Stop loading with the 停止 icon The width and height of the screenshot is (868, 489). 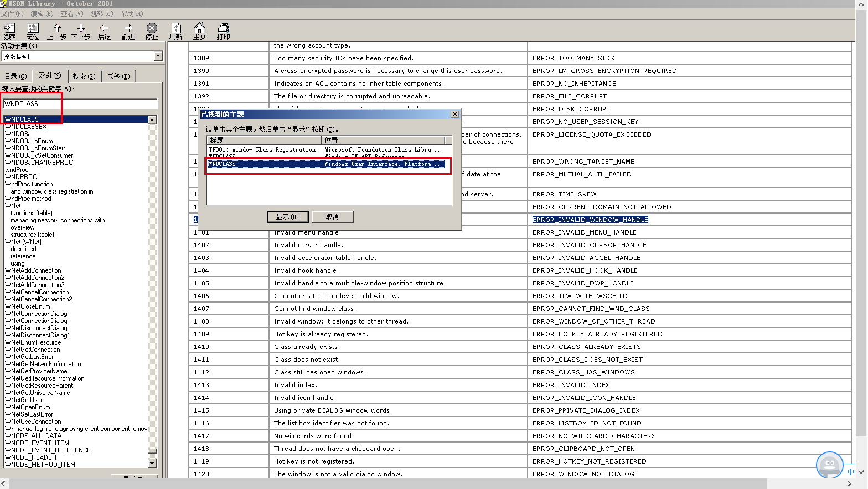(x=152, y=31)
